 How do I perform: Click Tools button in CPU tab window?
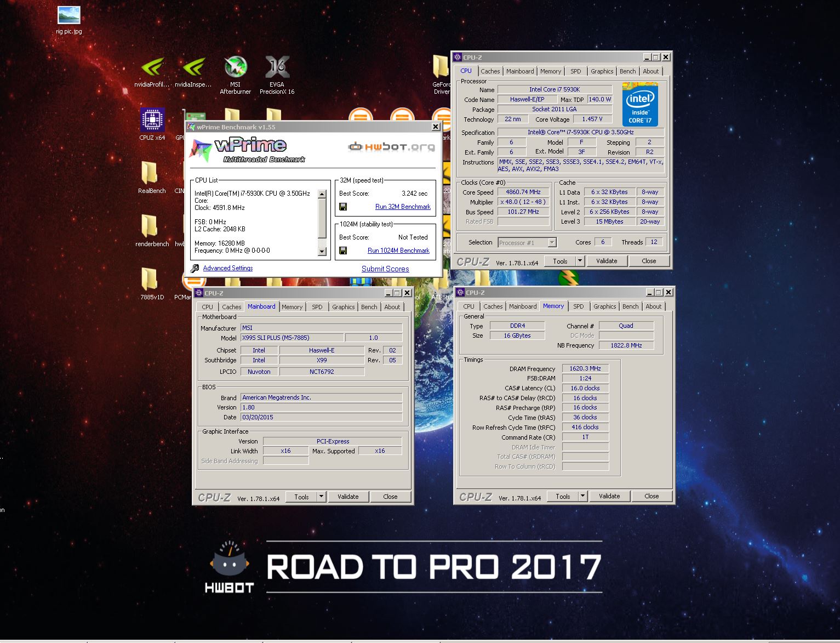(x=560, y=261)
